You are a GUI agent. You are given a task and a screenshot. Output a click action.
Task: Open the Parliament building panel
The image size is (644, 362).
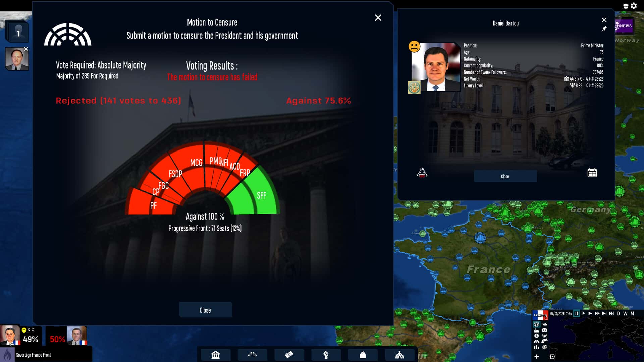(x=215, y=354)
